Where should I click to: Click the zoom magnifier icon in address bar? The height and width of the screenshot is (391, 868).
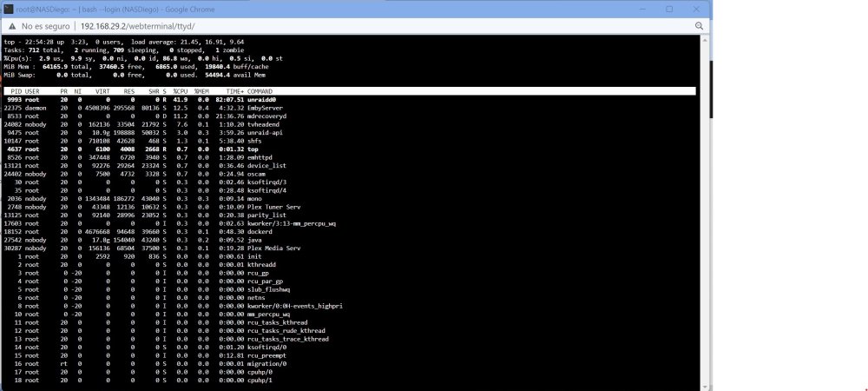[x=699, y=26]
